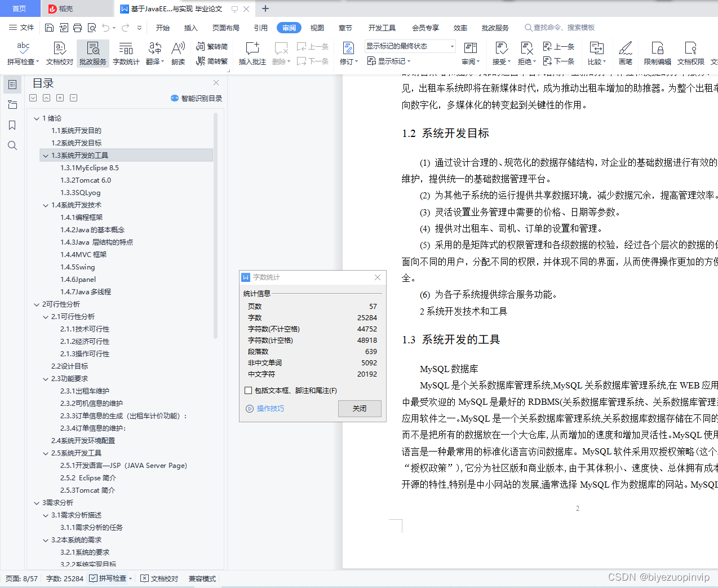
Task: Tick 包括文本框、脚注和尾注 checkbox
Action: click(x=249, y=390)
